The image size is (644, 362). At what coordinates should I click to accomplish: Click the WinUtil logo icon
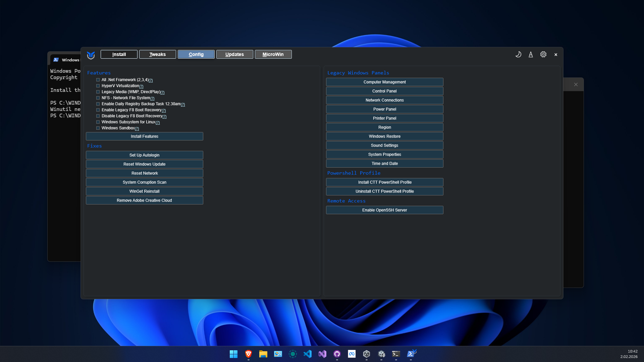(x=91, y=55)
